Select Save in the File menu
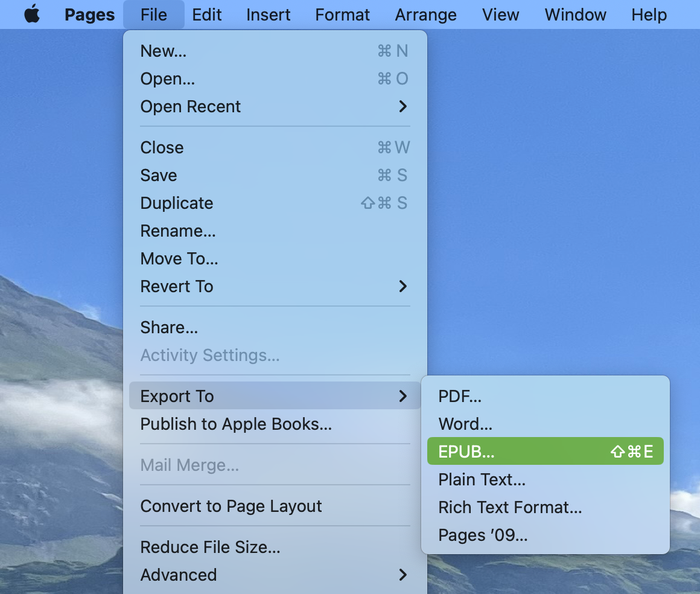The width and height of the screenshot is (700, 594). (x=275, y=175)
